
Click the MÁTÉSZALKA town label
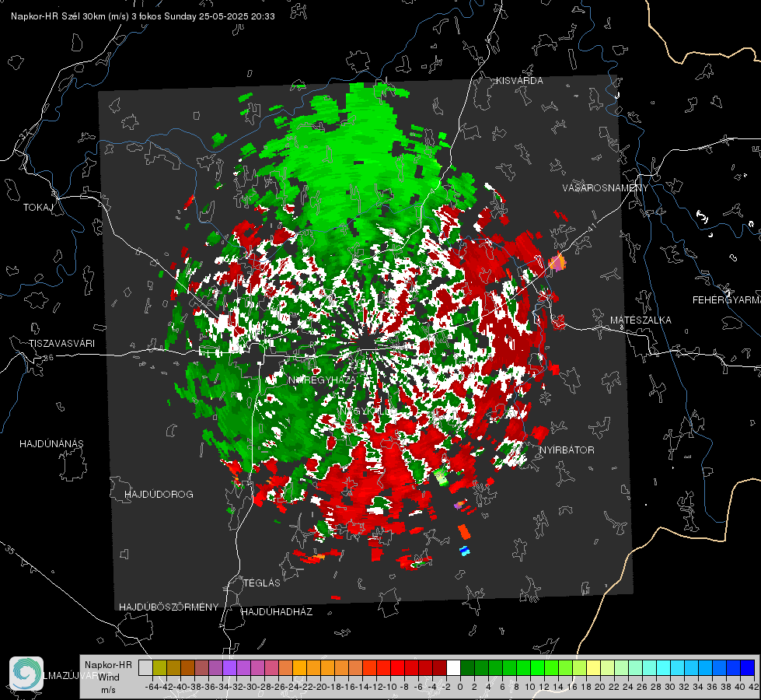pyautogui.click(x=641, y=320)
